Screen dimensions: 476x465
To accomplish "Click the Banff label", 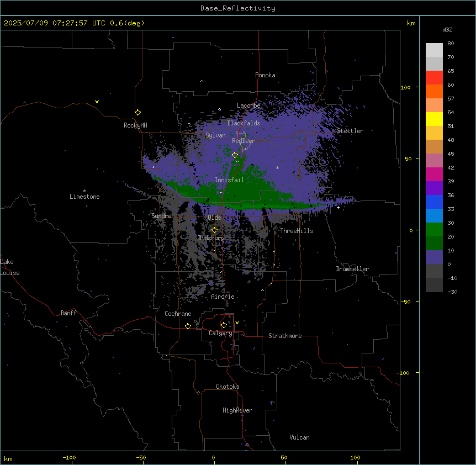I will pyautogui.click(x=68, y=313).
